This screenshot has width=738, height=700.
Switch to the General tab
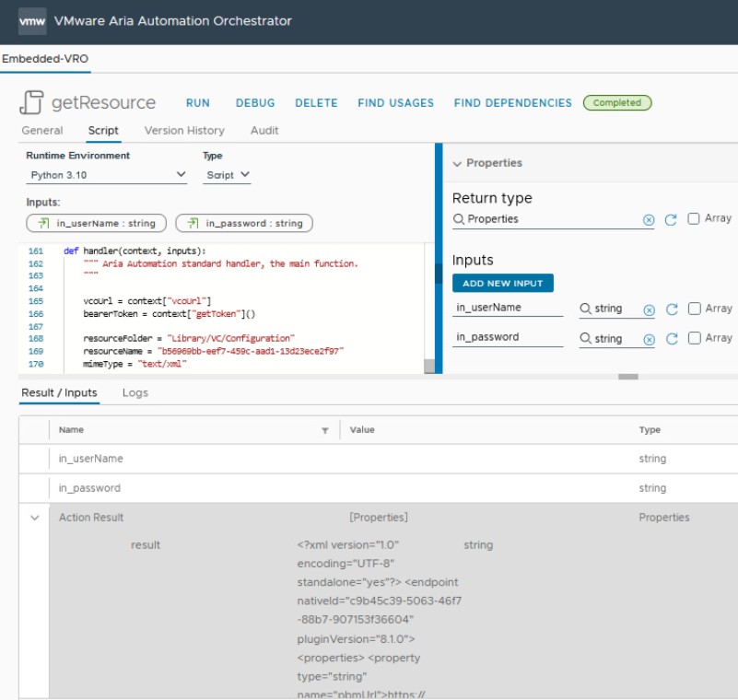pos(42,130)
